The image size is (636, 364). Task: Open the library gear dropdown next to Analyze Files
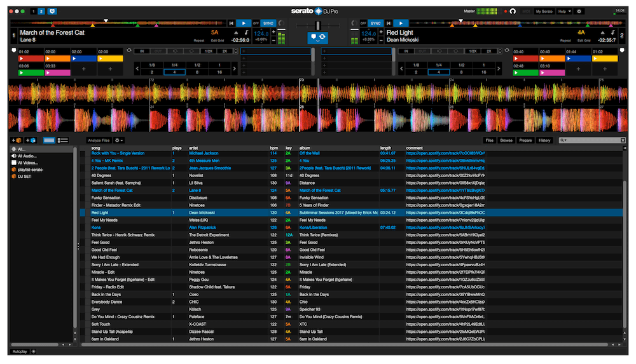tap(118, 140)
